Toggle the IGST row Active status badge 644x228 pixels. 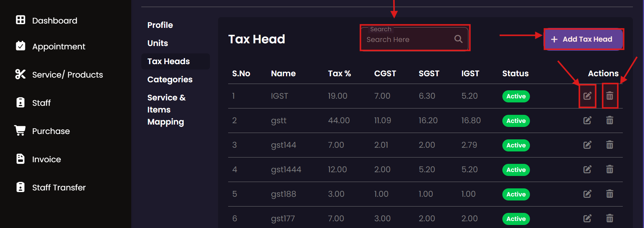pyautogui.click(x=516, y=96)
